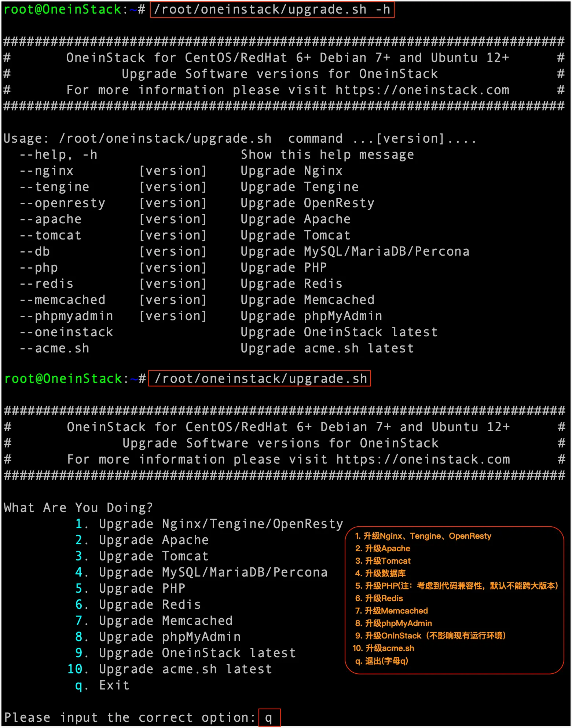Click the highlighted "upgrade.sh -h" command

(x=272, y=10)
